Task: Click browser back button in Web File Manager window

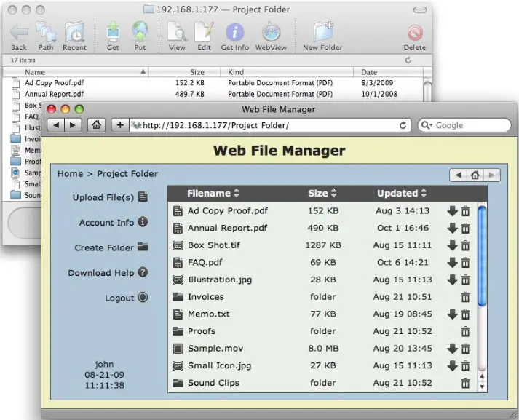Action: pyautogui.click(x=56, y=125)
